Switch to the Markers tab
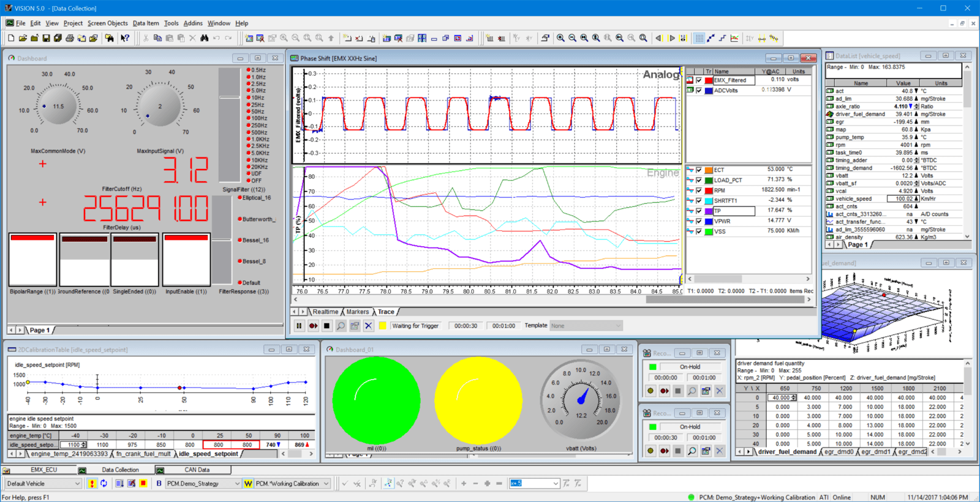 pyautogui.click(x=358, y=312)
